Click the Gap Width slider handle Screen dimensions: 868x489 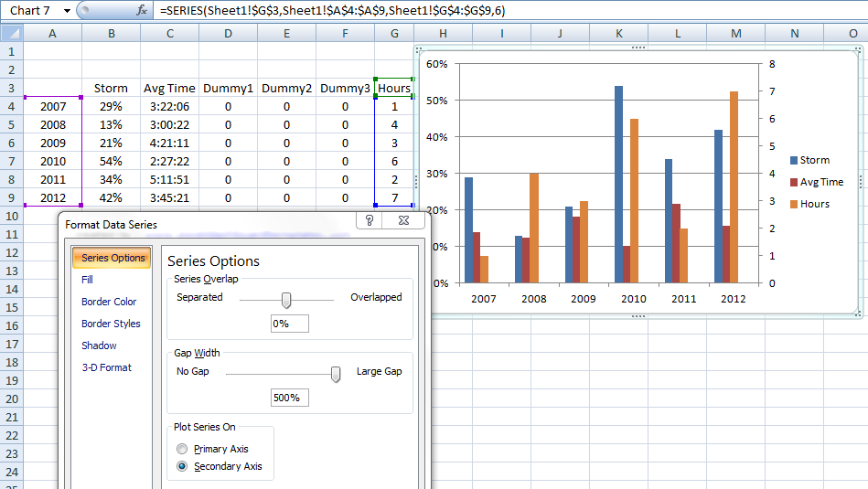336,373
